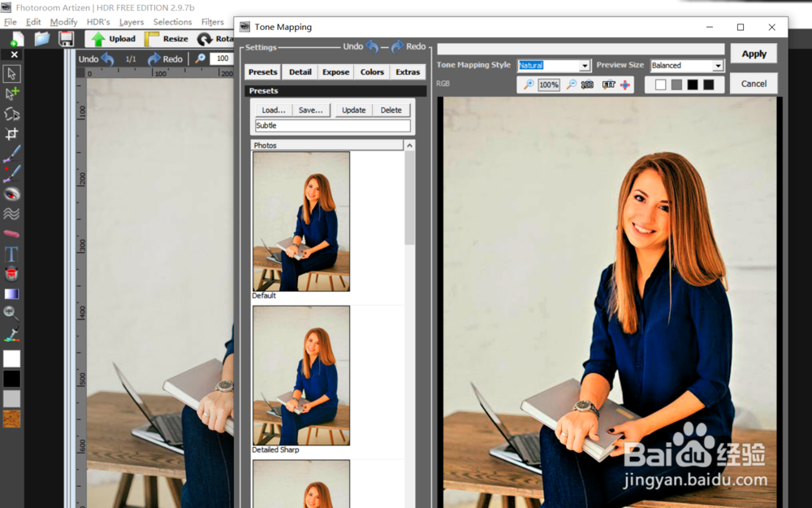Zoom out on the tone mapping preview
The image size is (812, 508).
[x=571, y=85]
